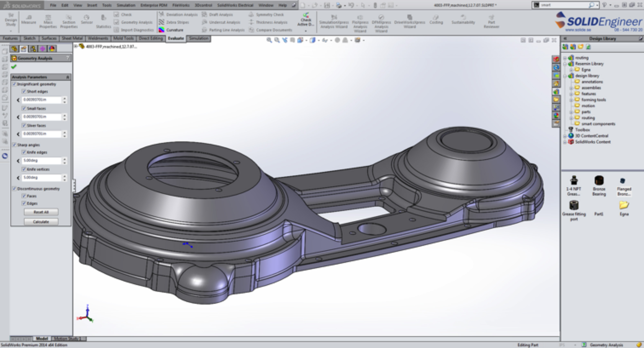644x348 pixels.
Task: Expand the features folder in Design Library
Action: [571, 94]
